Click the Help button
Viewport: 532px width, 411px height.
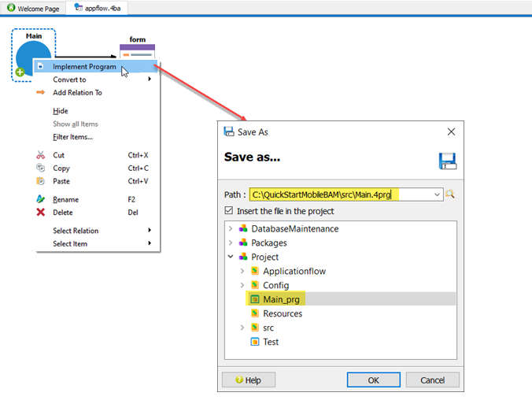click(x=249, y=380)
